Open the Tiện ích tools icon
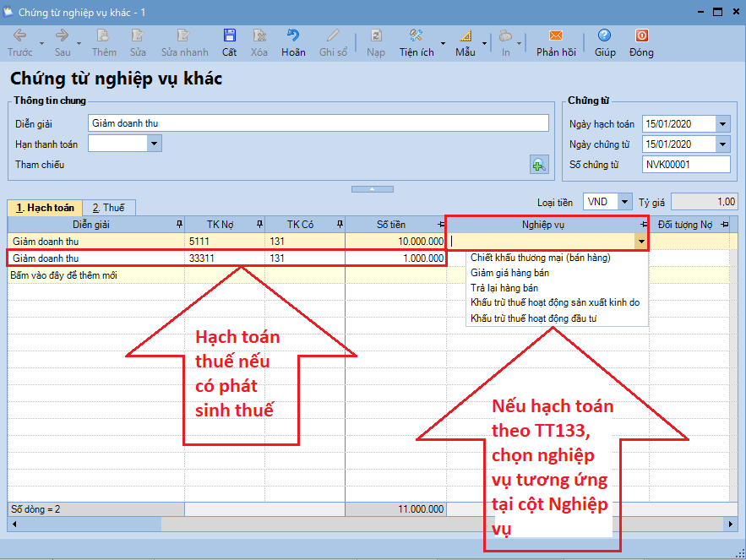Viewport: 746px width, 560px height. (416, 35)
